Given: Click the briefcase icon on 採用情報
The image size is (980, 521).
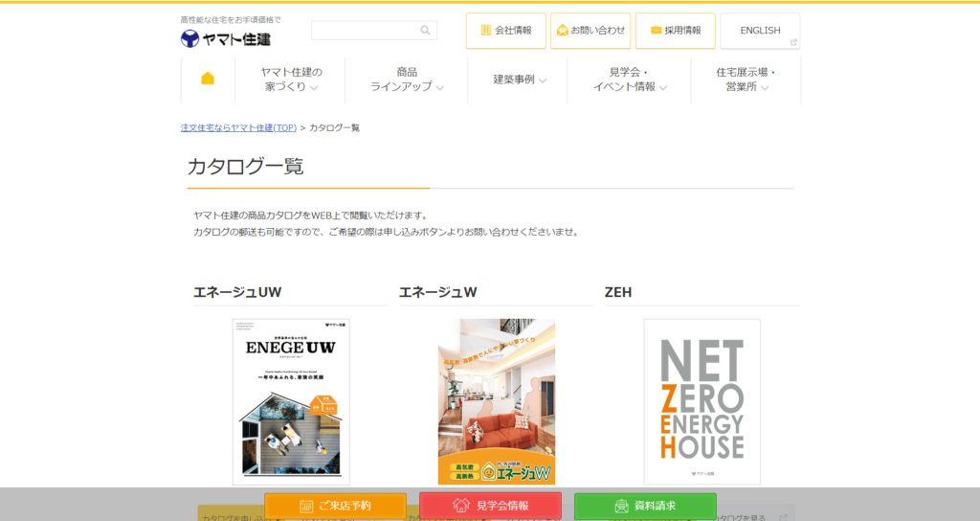Looking at the screenshot, I should click(x=657, y=30).
